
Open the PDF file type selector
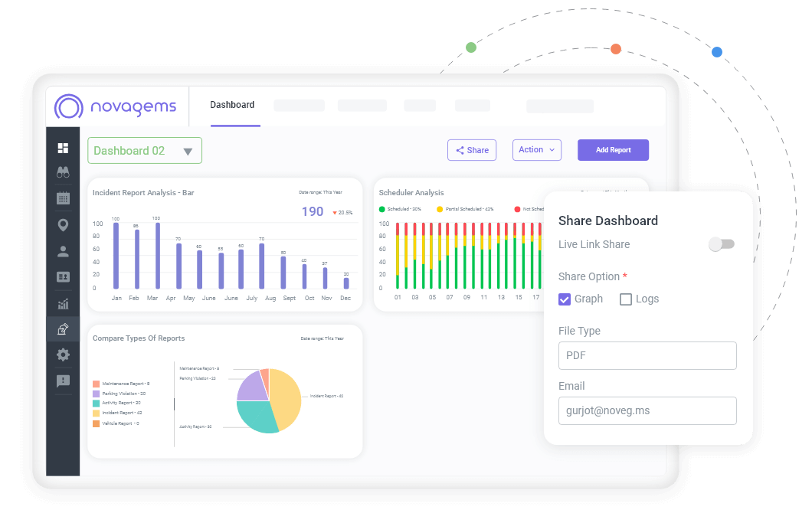point(647,355)
